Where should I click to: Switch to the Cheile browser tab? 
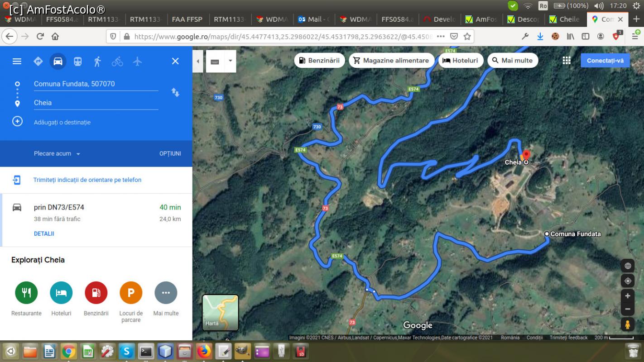point(564,19)
